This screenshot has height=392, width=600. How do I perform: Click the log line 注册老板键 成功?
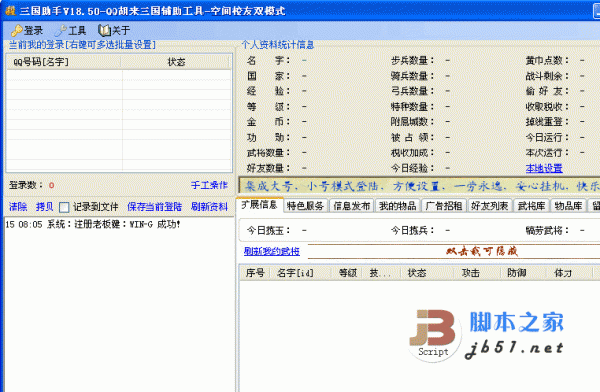(93, 224)
